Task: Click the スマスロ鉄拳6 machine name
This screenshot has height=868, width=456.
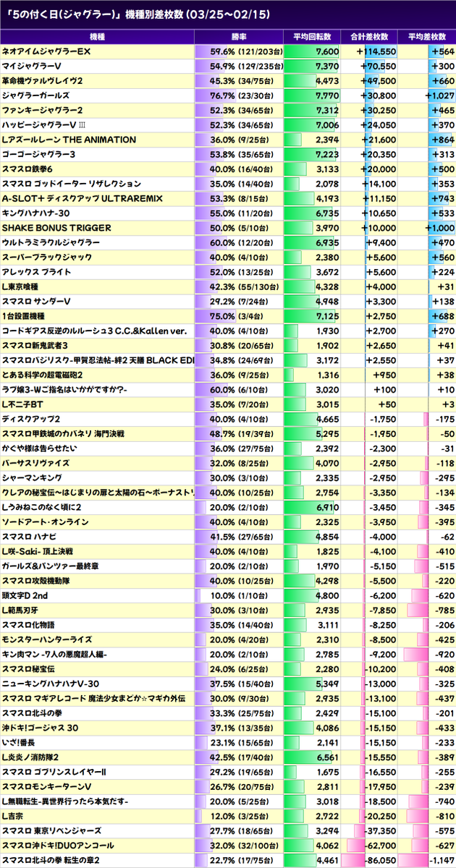Action: point(27,169)
